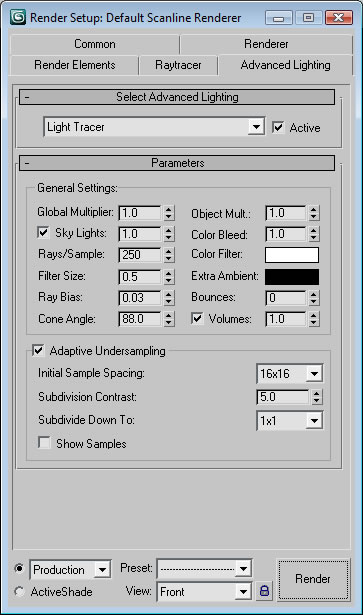Click the 3ds Max app icon in title bar

pos(18,17)
